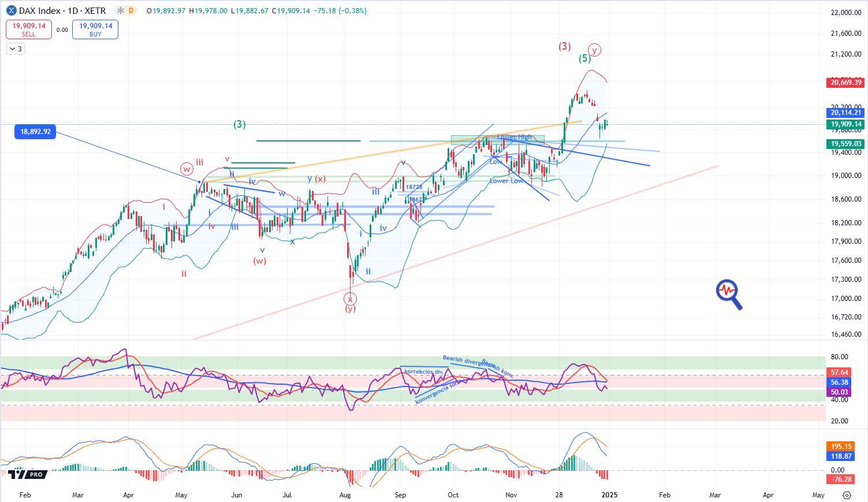Viewport: 868px width, 502px height.
Task: Select the Lower High annotation text
Action: click(515, 137)
